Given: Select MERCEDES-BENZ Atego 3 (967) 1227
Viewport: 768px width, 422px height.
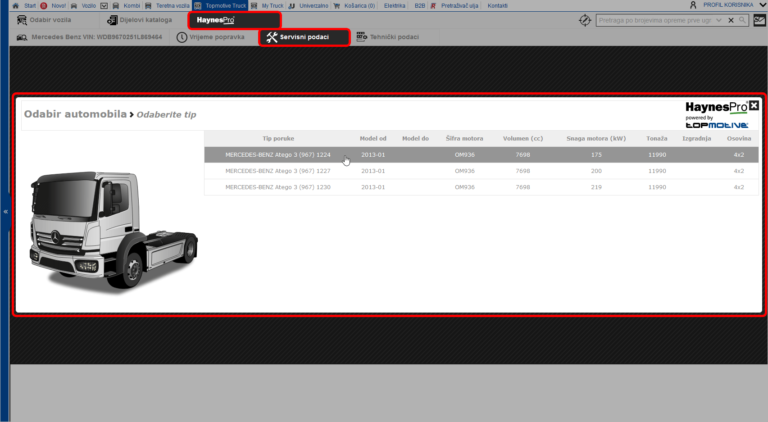Looking at the screenshot, I should pyautogui.click(x=481, y=171).
